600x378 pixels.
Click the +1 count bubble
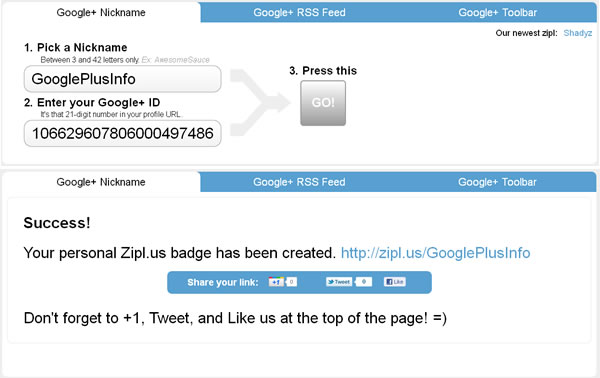coord(291,282)
